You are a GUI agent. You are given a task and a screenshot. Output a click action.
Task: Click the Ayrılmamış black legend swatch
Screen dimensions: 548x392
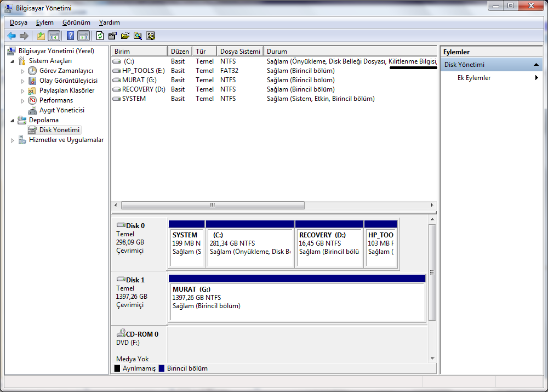(x=117, y=368)
